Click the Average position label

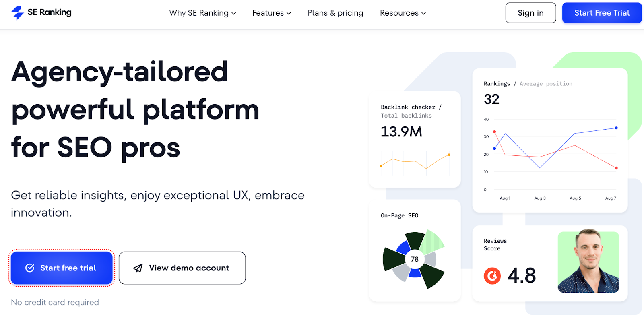click(x=546, y=84)
